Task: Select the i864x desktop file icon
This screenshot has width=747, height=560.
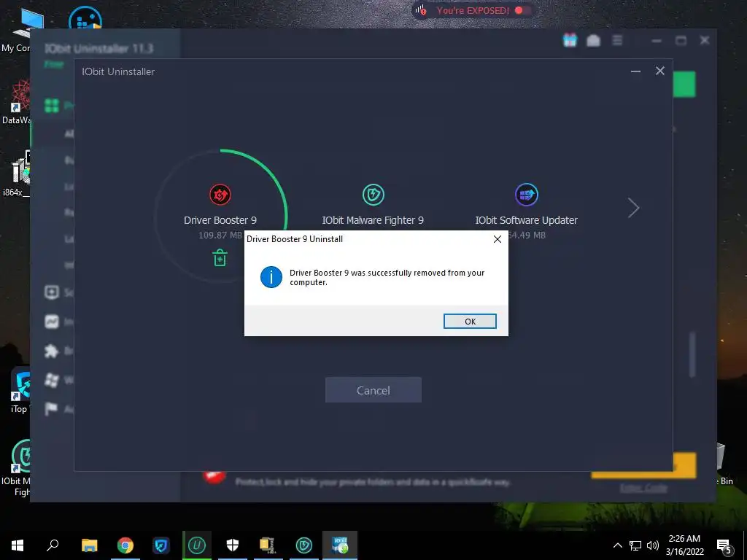Action: pos(18,174)
